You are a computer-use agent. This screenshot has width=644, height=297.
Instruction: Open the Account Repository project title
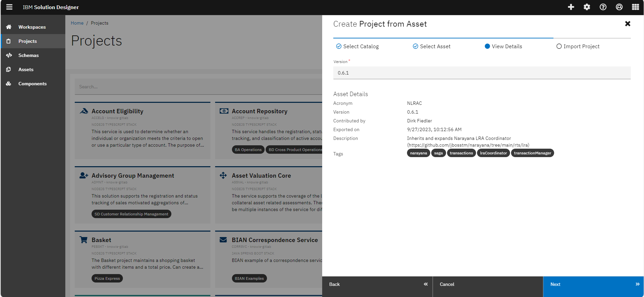pyautogui.click(x=260, y=111)
